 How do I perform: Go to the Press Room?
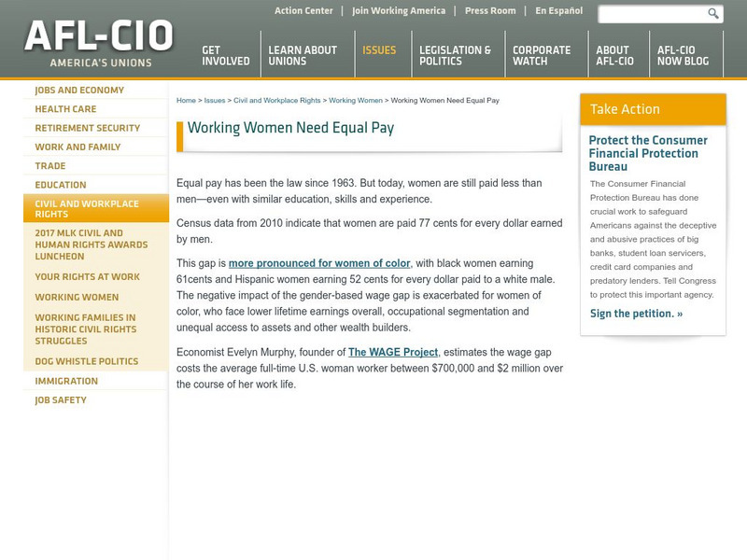[x=490, y=10]
